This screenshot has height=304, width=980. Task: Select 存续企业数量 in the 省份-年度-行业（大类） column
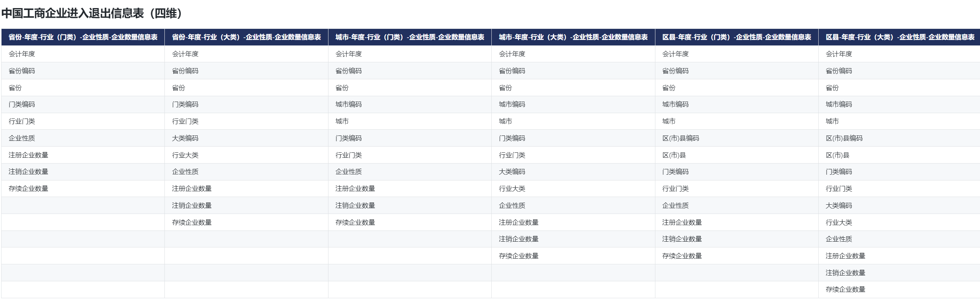[x=192, y=222]
